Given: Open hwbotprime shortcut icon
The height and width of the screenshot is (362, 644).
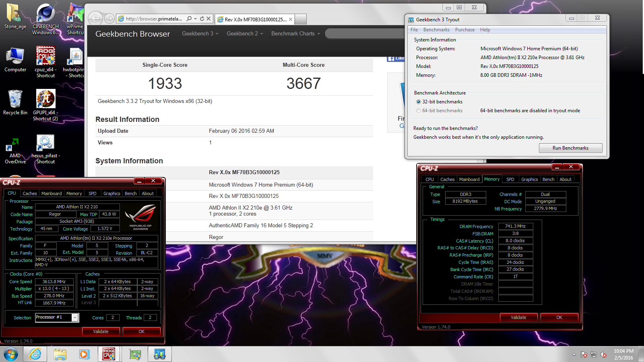Looking at the screenshot, I should click(x=74, y=62).
